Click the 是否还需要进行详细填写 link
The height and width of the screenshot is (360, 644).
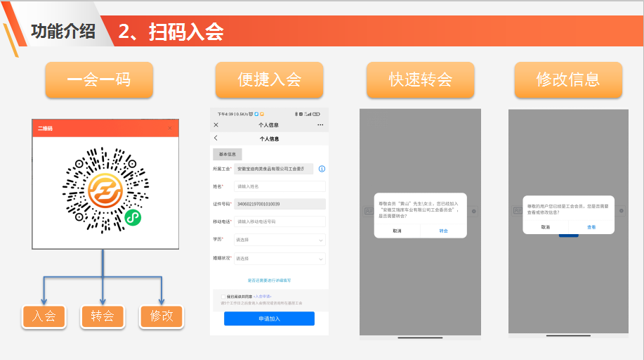(269, 280)
